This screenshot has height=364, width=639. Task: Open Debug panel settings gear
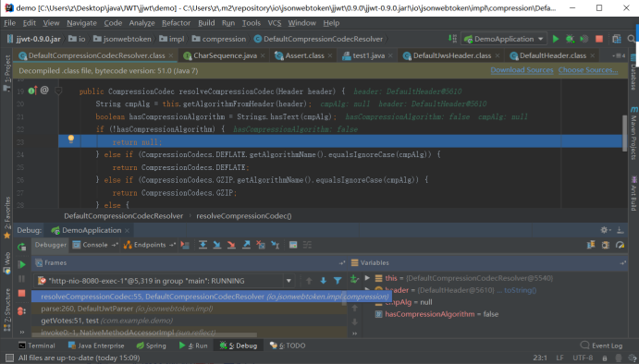point(605,230)
